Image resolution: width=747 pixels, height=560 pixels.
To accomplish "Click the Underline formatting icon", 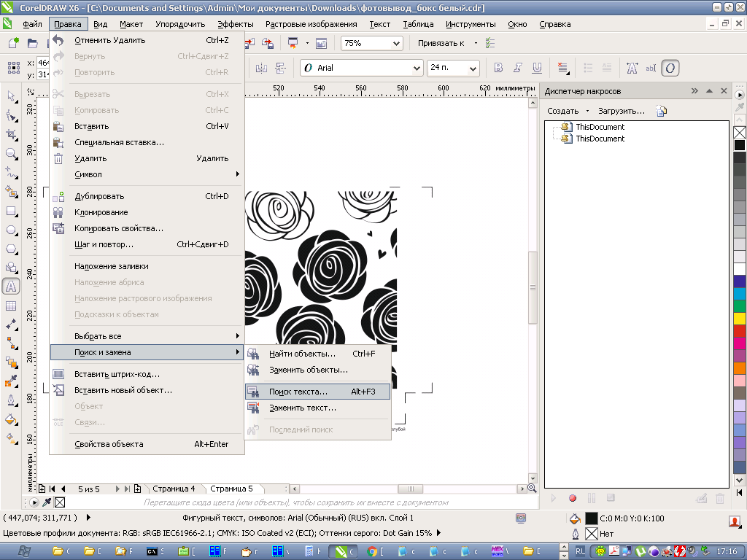I will point(537,68).
